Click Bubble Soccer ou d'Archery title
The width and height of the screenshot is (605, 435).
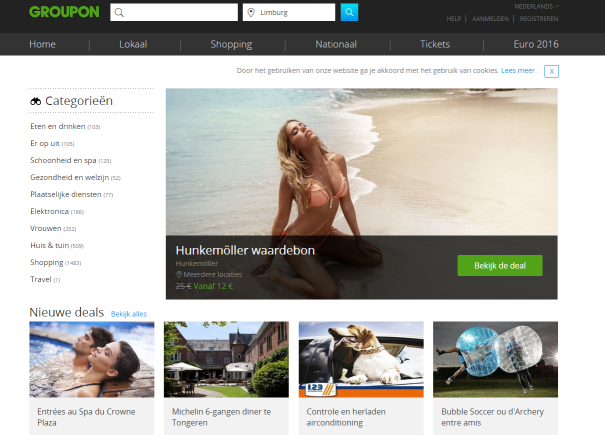492,417
